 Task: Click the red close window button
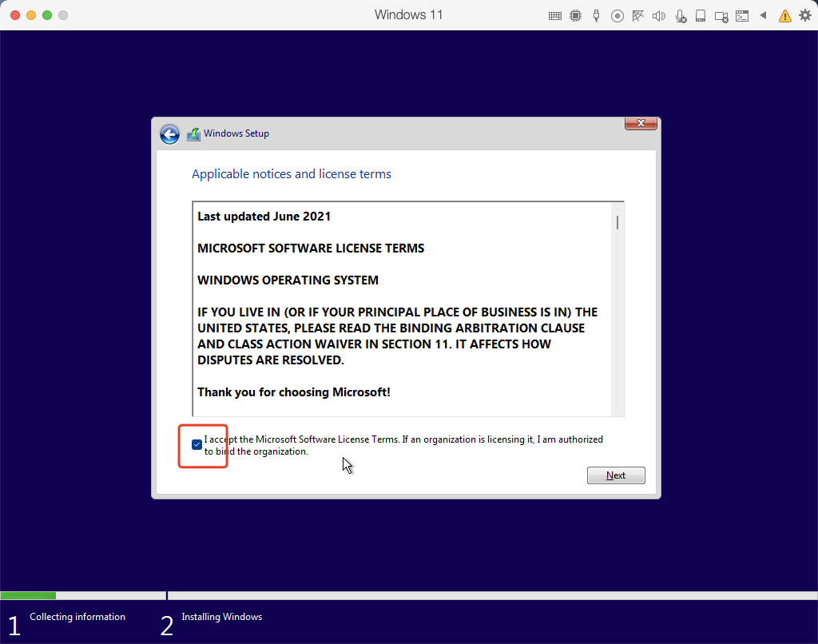click(15, 15)
